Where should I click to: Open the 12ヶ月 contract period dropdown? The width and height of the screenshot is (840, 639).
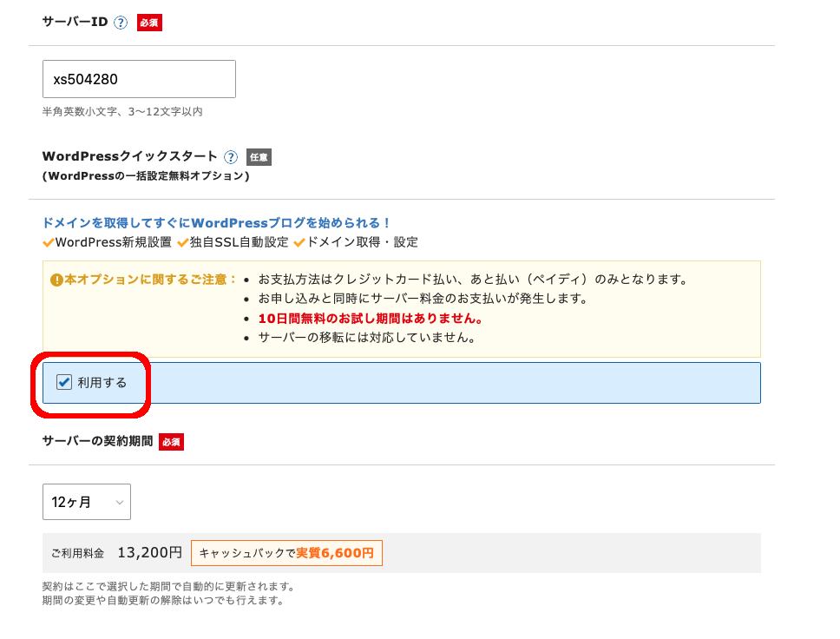(86, 502)
